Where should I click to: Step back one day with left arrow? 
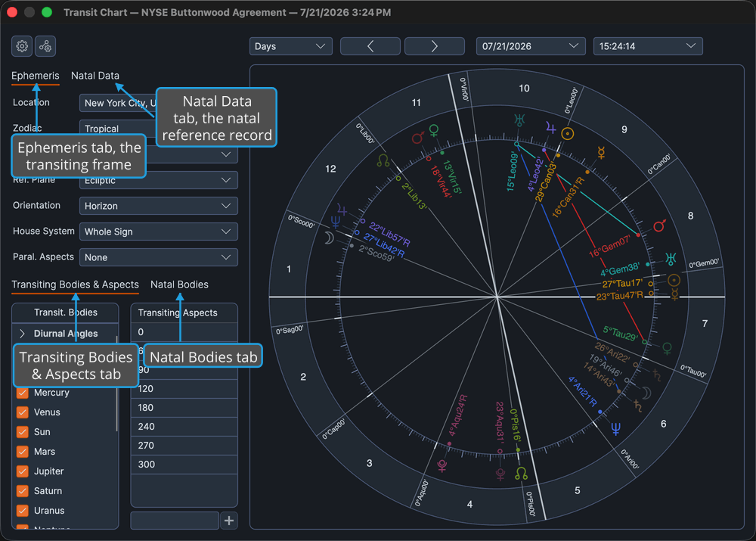370,46
